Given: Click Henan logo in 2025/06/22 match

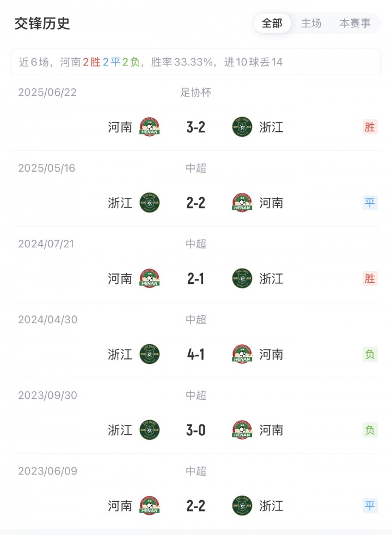Looking at the screenshot, I should click(149, 127).
